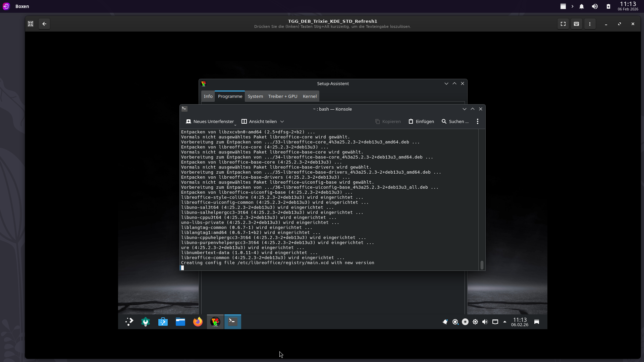The image size is (644, 362).
Task: Launch the Discover software store icon
Action: pyautogui.click(x=163, y=322)
